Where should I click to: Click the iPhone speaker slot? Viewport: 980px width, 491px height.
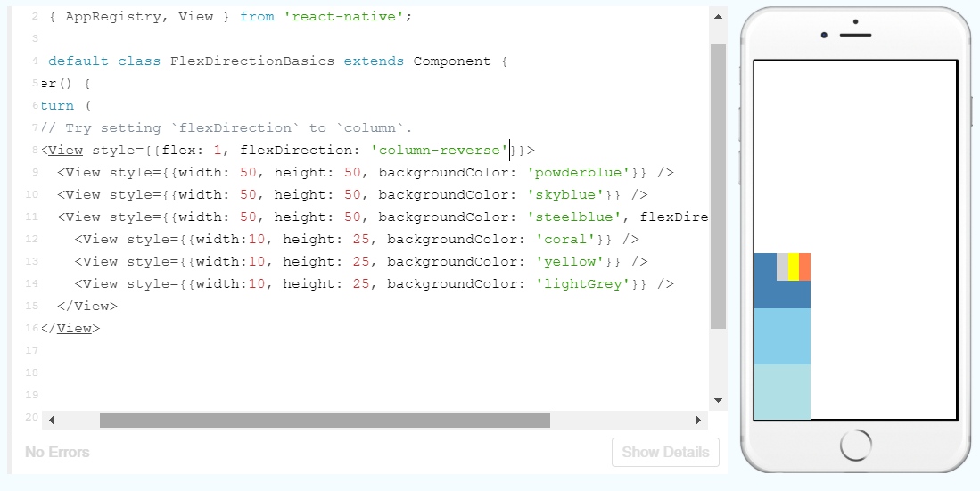tap(855, 35)
